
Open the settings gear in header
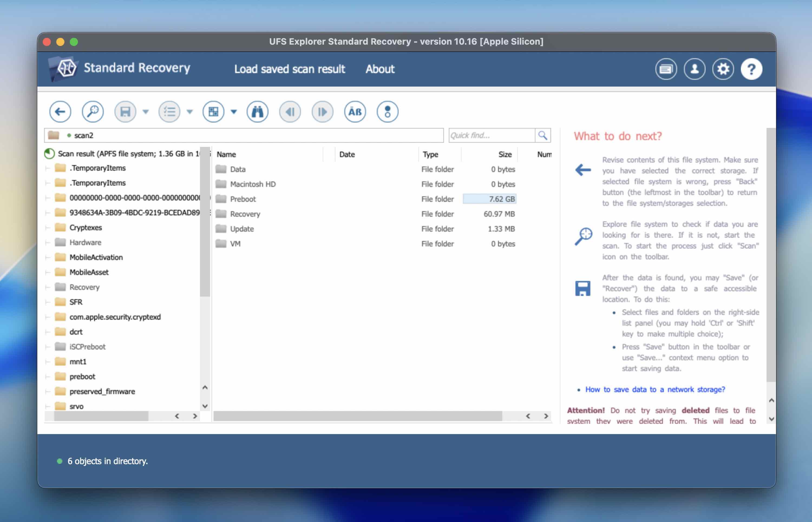coord(723,69)
